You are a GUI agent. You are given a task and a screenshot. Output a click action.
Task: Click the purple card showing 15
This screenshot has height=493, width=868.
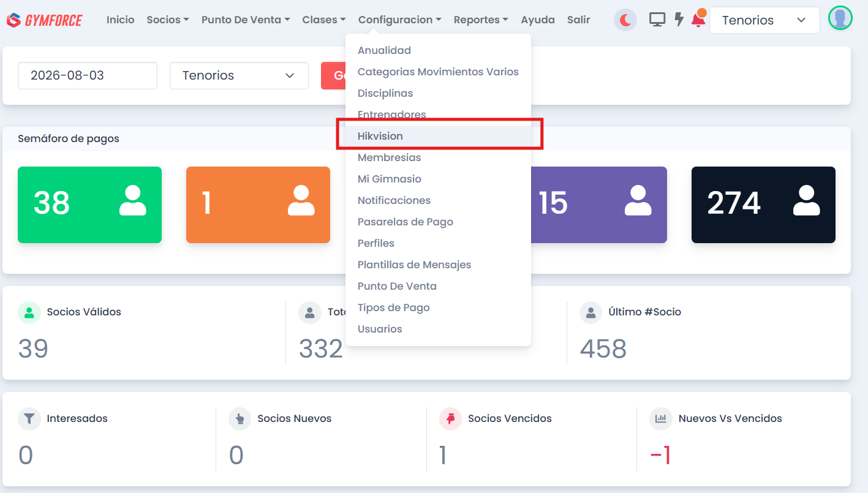599,205
